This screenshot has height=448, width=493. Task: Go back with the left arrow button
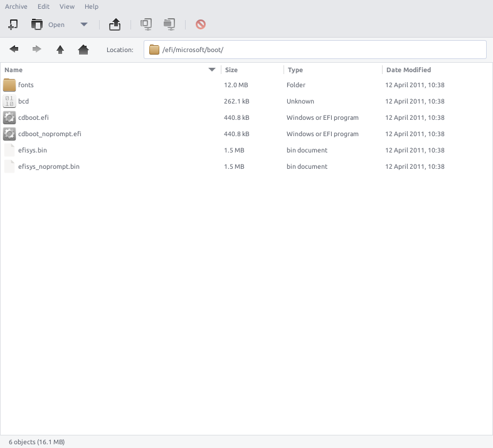coord(14,50)
